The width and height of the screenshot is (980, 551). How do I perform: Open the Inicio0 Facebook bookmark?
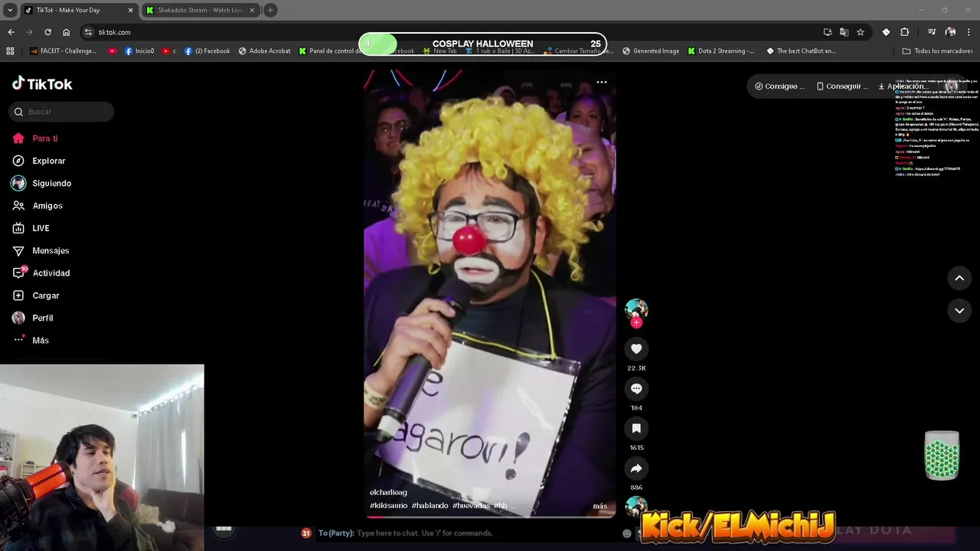[x=139, y=51]
